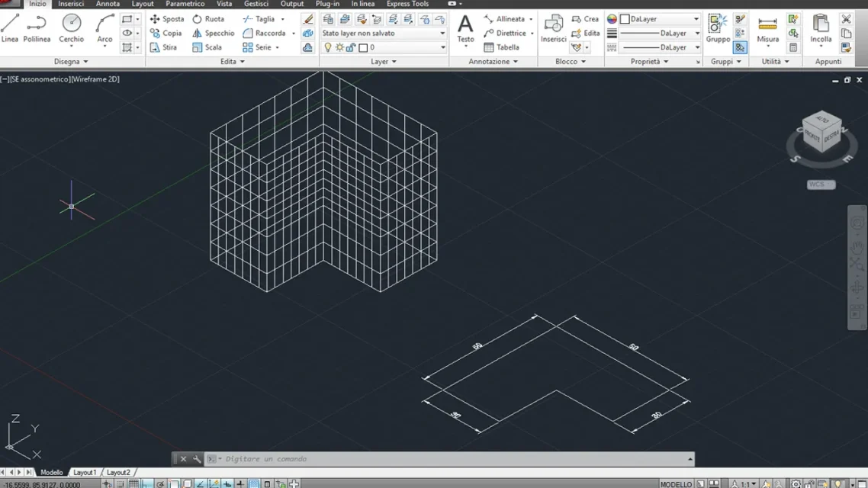Switch to the Express Tools tab
The image size is (868, 488).
tap(407, 4)
